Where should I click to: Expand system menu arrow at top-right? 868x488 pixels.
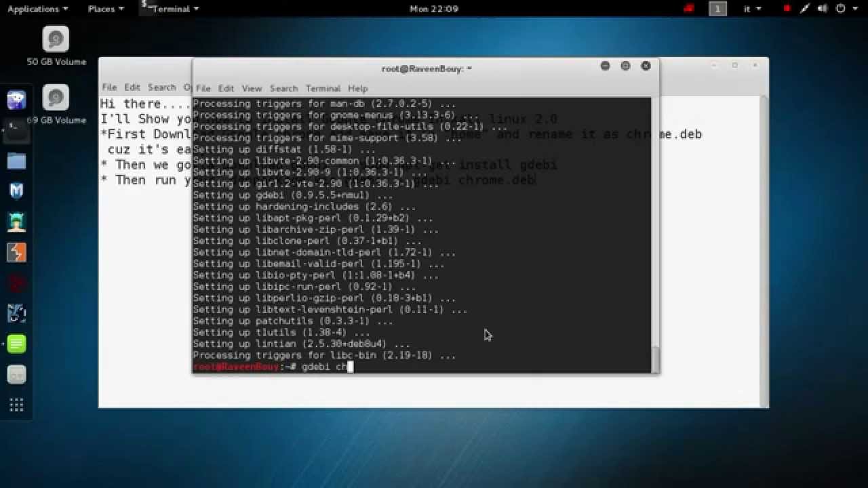tap(854, 9)
